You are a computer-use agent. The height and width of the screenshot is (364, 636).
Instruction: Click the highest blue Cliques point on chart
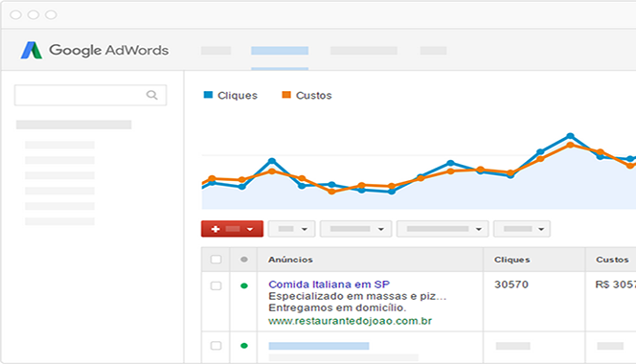[x=570, y=136]
